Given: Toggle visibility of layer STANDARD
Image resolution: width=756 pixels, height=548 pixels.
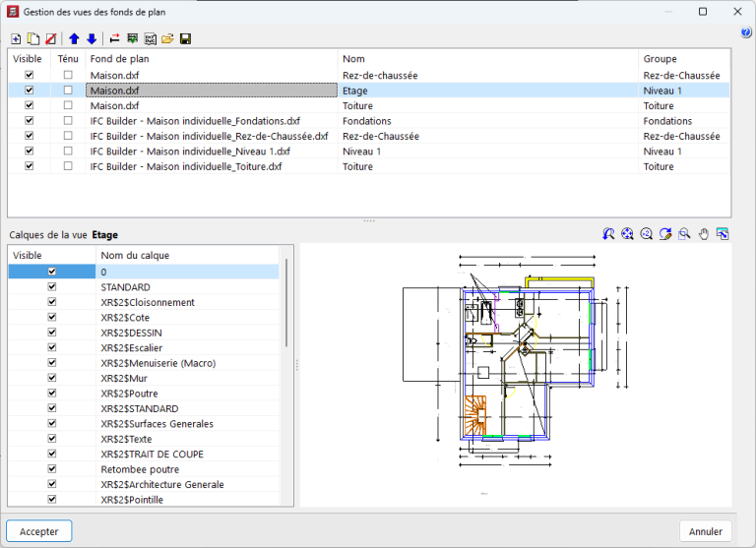Looking at the screenshot, I should coord(52,286).
